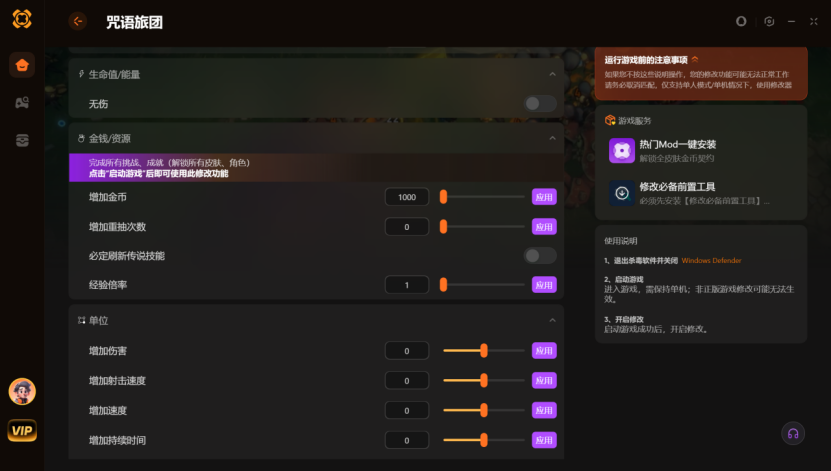Screen dimensions: 831x471
Task: Open the Home page in the sidebar
Action: [22, 66]
